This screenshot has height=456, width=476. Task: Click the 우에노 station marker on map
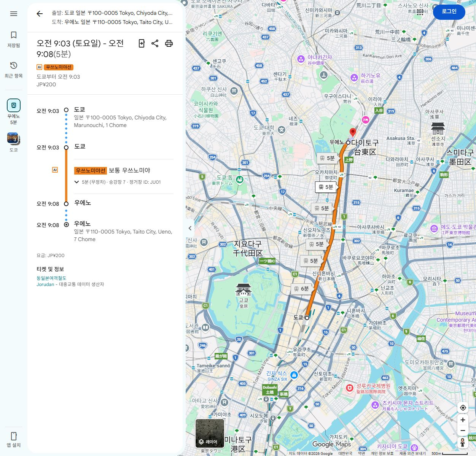click(x=348, y=143)
